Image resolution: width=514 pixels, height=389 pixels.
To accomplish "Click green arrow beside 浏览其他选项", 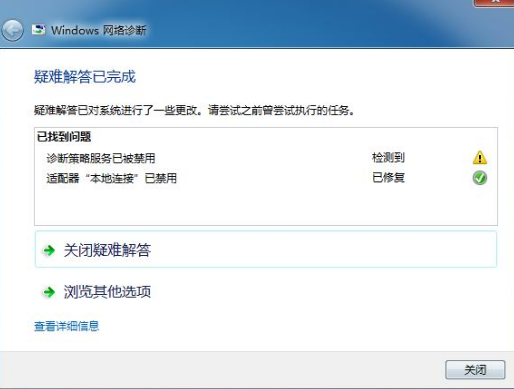I will point(49,292).
